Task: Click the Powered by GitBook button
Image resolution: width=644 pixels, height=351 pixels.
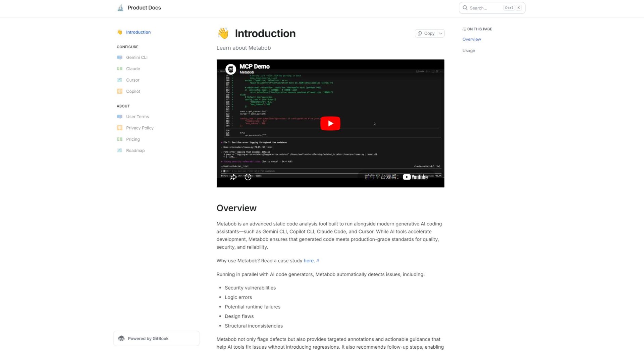Action: 156,338
